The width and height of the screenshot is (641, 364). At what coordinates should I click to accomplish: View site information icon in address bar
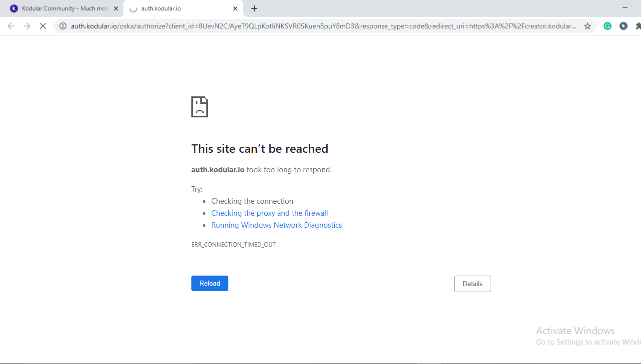(62, 26)
